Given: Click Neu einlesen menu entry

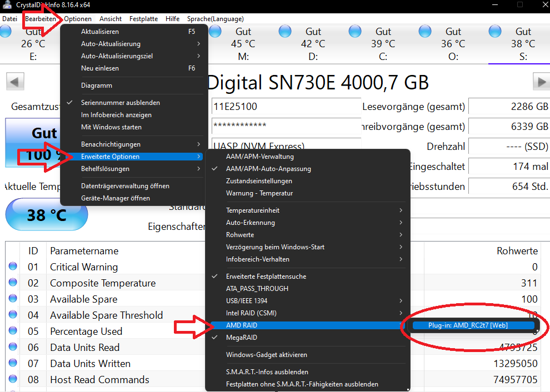Looking at the screenshot, I should click(x=134, y=68).
